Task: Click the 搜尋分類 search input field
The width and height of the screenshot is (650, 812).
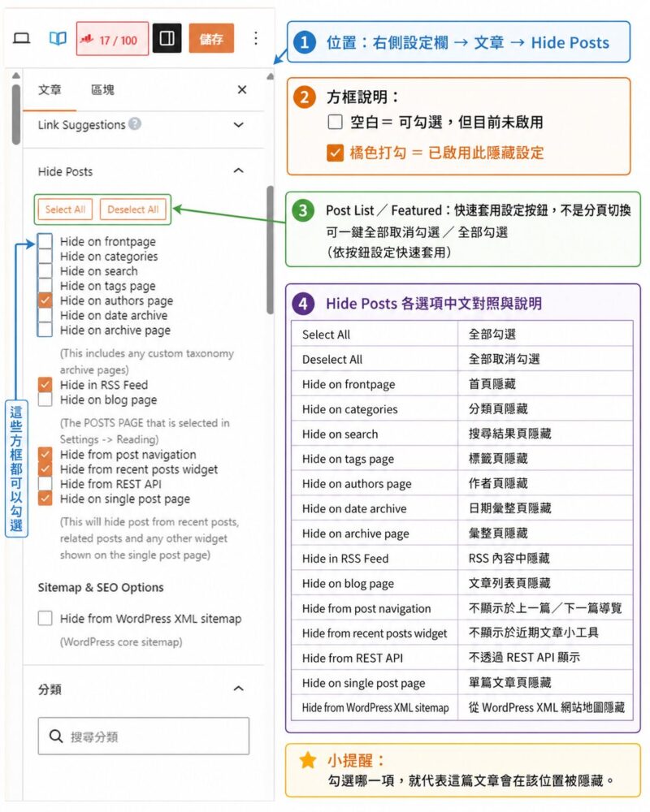Action: 144,736
